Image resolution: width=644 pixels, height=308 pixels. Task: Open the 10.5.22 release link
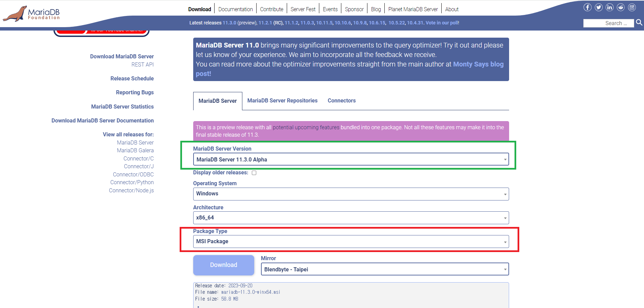(397, 23)
